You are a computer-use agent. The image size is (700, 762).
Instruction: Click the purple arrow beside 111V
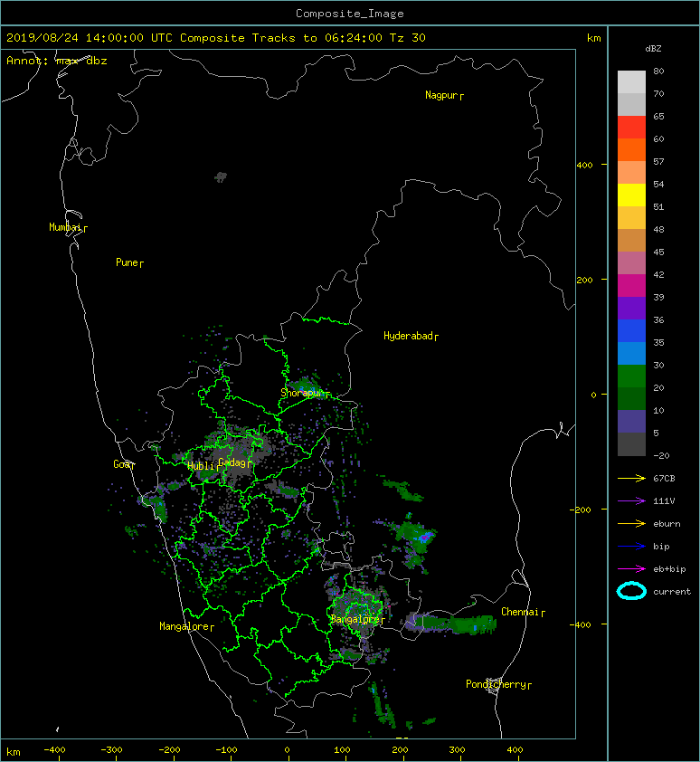pos(631,501)
